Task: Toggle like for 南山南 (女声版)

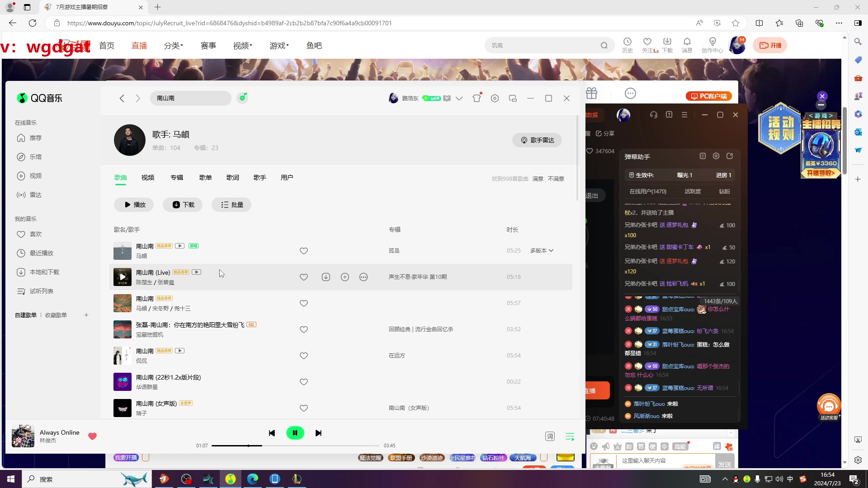Action: click(x=304, y=408)
